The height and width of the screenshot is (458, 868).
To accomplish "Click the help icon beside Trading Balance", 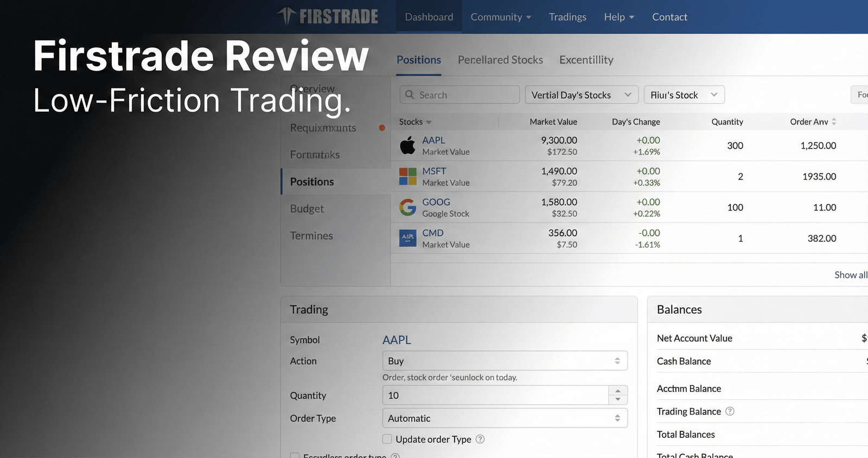I will point(730,411).
